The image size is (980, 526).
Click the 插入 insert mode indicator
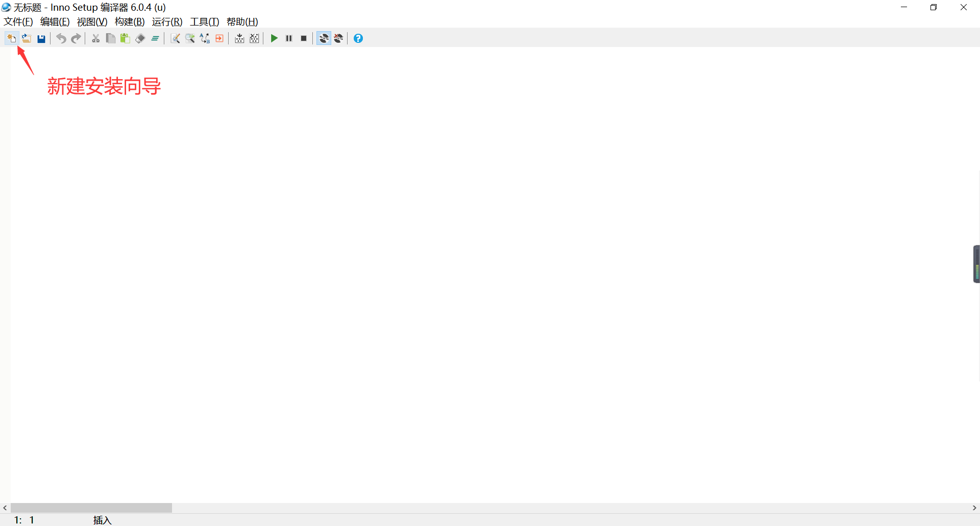pos(102,520)
